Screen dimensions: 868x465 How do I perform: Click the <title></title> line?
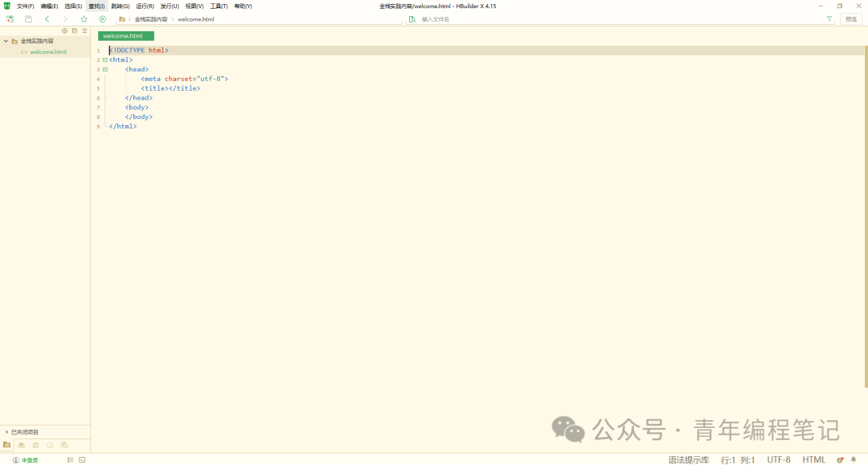[170, 88]
